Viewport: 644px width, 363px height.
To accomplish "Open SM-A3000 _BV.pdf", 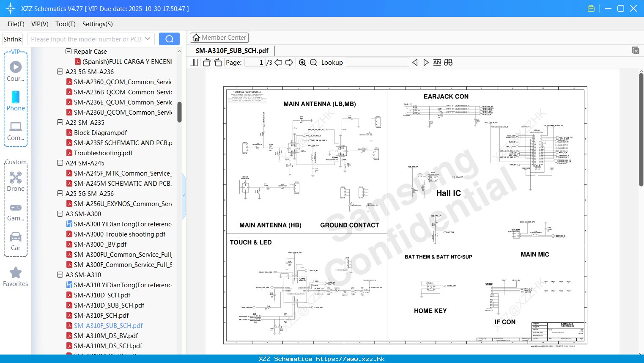I will pyautogui.click(x=100, y=244).
